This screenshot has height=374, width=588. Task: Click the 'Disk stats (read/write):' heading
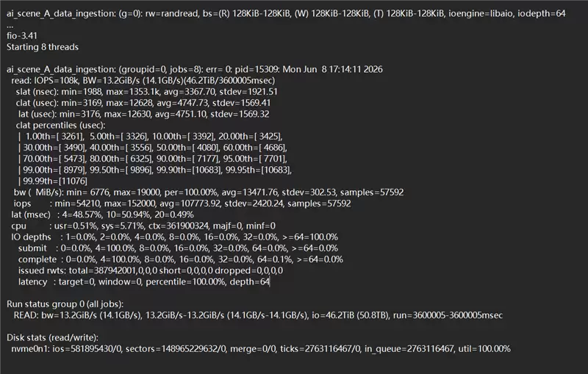click(x=52, y=338)
